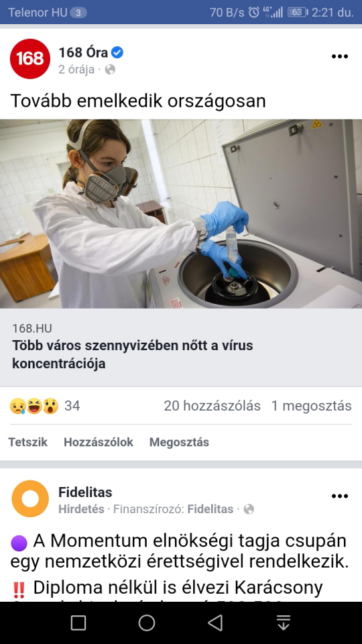Open Hozzászólok to comment

[x=99, y=442]
